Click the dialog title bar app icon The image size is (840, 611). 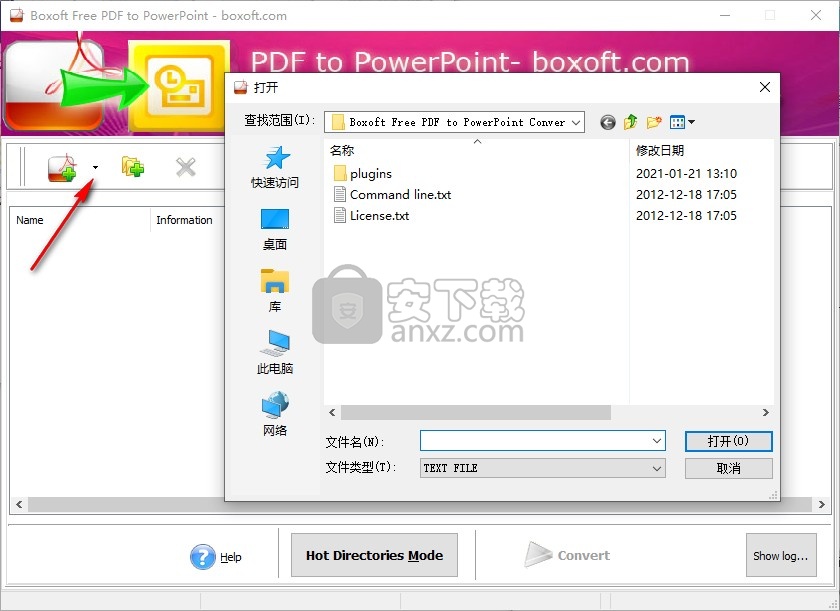[241, 87]
